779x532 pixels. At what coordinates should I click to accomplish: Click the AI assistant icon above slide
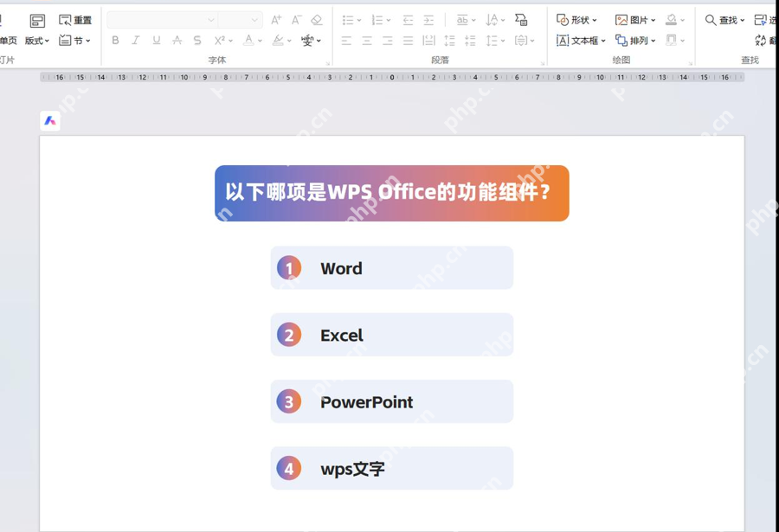click(50, 121)
